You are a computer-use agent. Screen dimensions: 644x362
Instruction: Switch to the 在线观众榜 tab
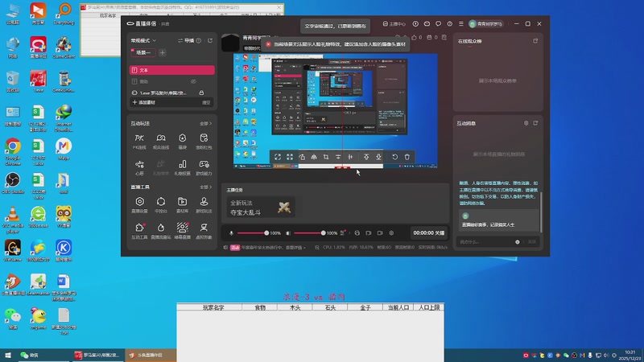pyautogui.click(x=470, y=41)
